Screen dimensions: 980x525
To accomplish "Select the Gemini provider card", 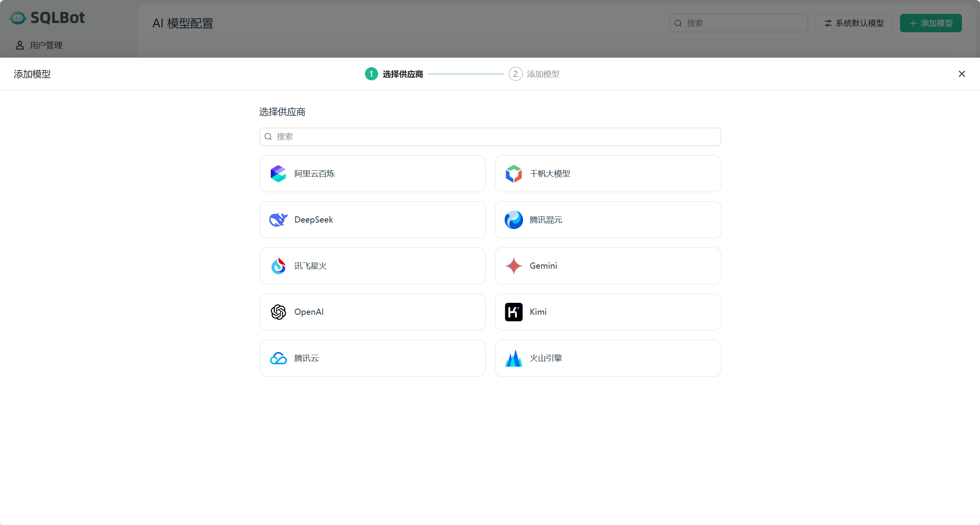I will 608,266.
